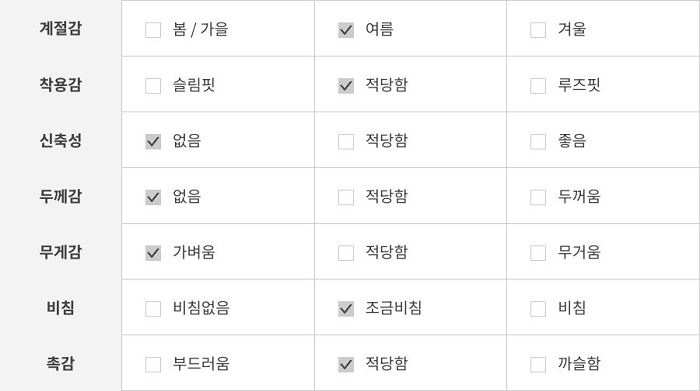Uncheck 없음 in the 두께감 row
700x391 pixels.
coord(153,197)
